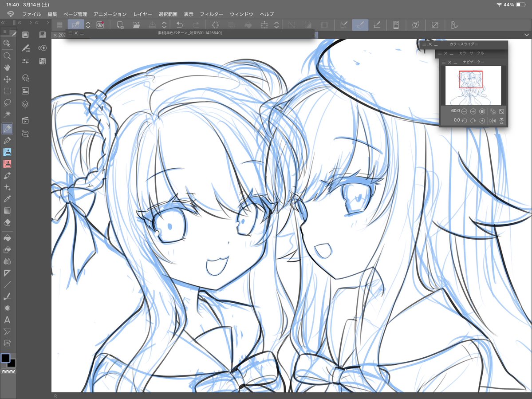The width and height of the screenshot is (532, 399).
Task: Flip the canvas horizontally in the Navigator
Action: coord(493,120)
